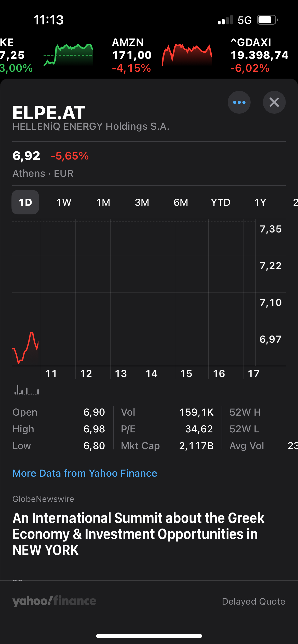
Task: Tap the 7,35 price axis label
Action: pyautogui.click(x=270, y=229)
